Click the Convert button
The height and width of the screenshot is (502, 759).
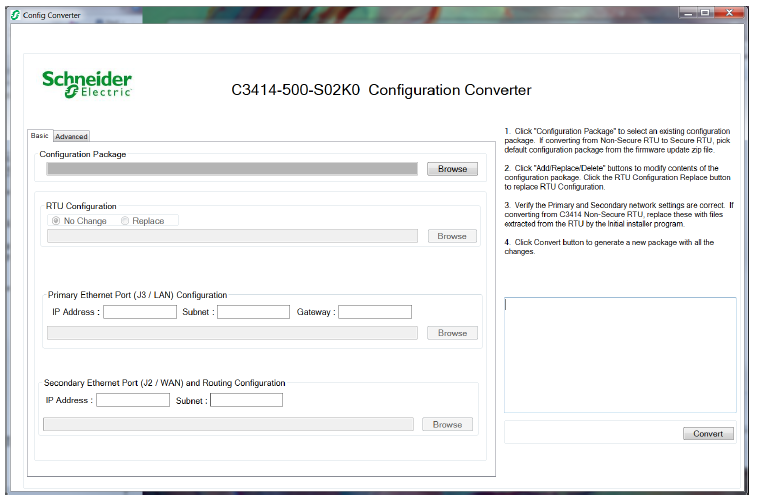[708, 434]
